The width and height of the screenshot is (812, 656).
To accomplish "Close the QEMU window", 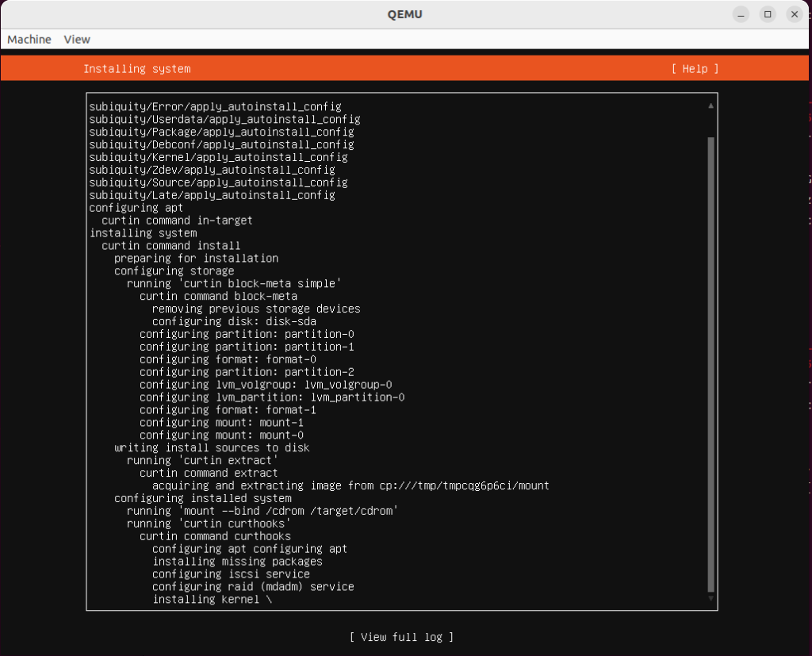I will coord(794,14).
